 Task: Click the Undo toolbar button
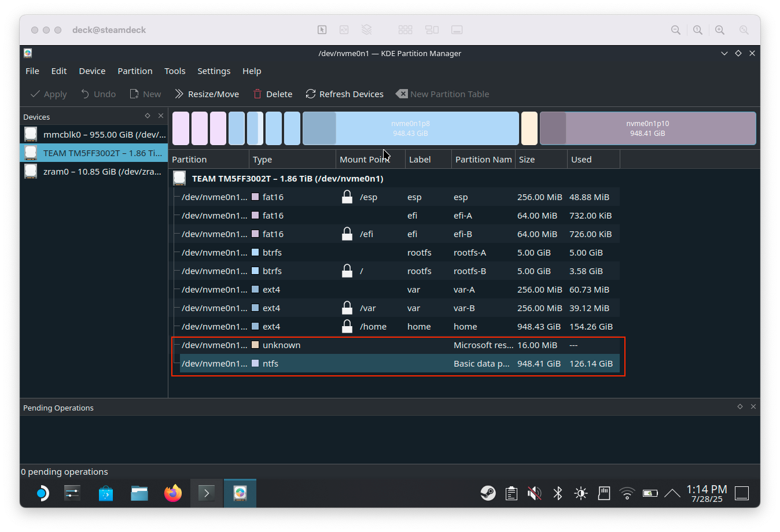[98, 94]
